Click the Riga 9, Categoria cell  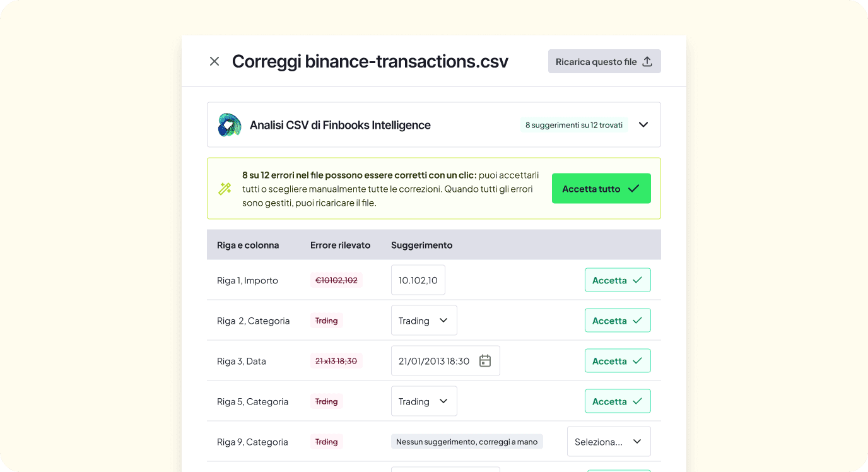[x=252, y=442]
